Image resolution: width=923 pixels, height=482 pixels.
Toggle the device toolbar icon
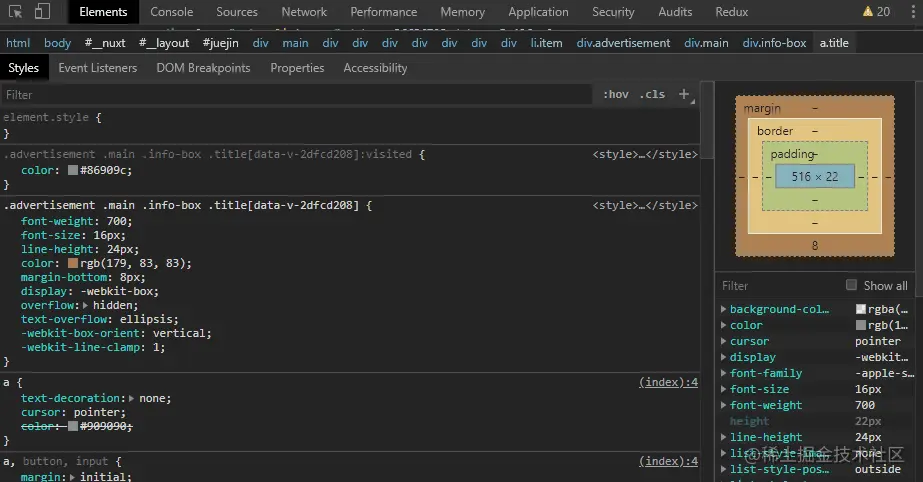(x=42, y=12)
